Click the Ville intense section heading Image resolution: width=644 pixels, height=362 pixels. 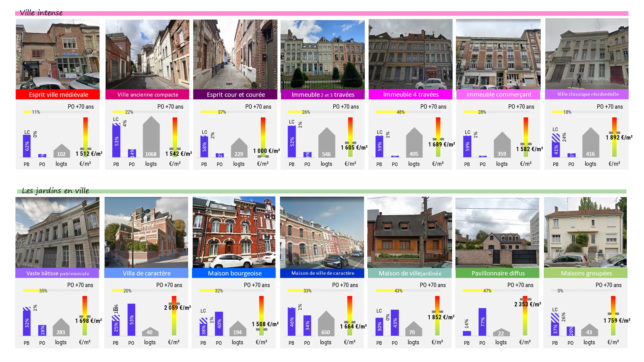pyautogui.click(x=41, y=13)
